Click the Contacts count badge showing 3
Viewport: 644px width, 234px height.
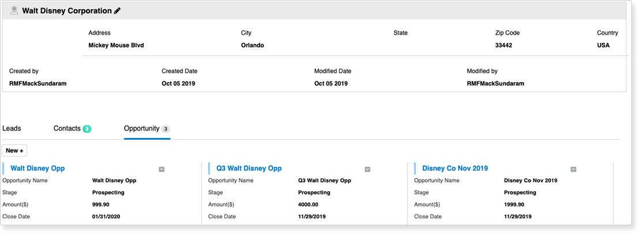pos(87,129)
